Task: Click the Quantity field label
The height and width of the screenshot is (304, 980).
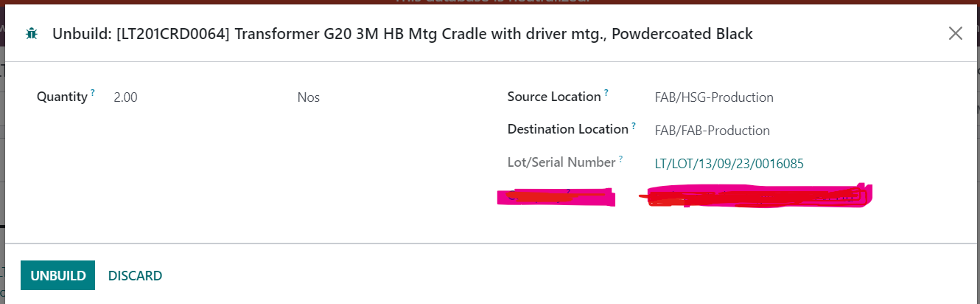Action: (x=62, y=97)
